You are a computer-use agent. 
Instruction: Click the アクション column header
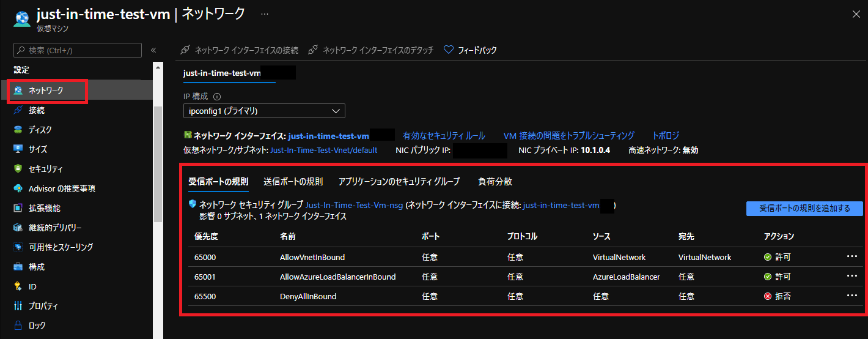(x=779, y=236)
